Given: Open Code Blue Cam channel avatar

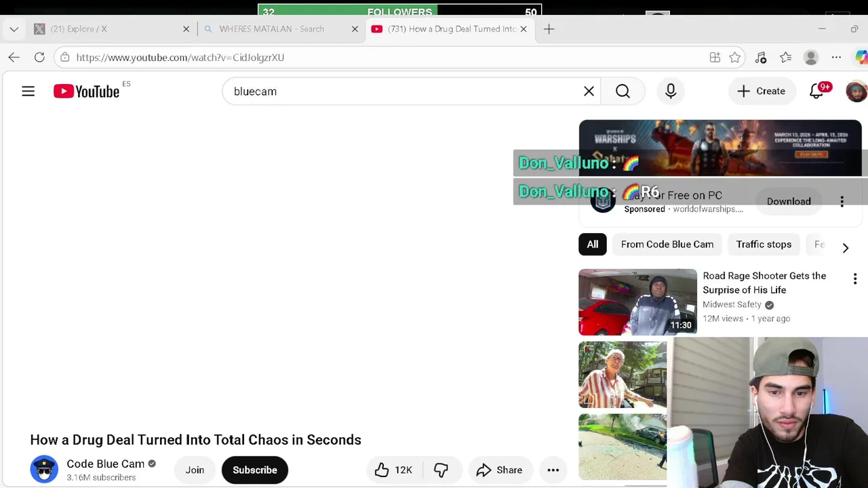Looking at the screenshot, I should point(44,470).
